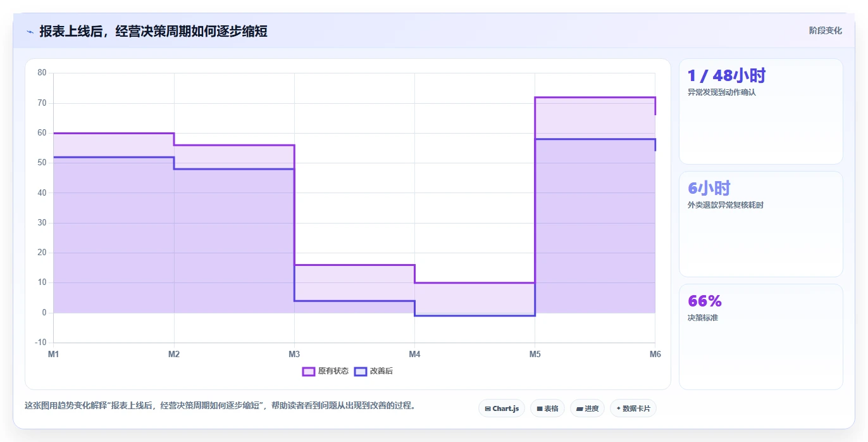Open the 66% 决策标准 card
This screenshot has height=442, width=868.
760,337
